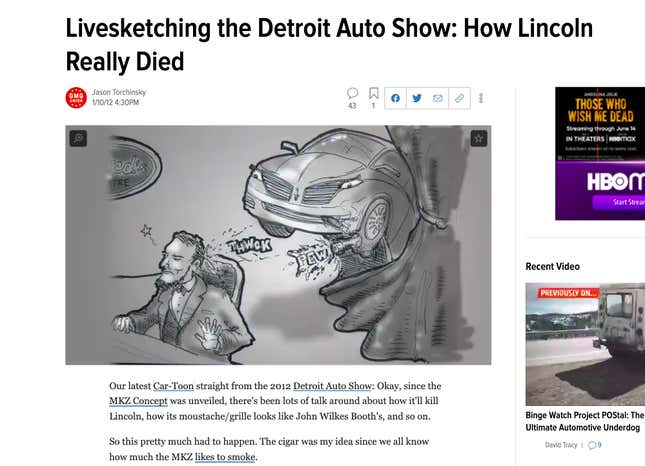
Task: View comments on the David Tracy video
Action: (x=595, y=445)
